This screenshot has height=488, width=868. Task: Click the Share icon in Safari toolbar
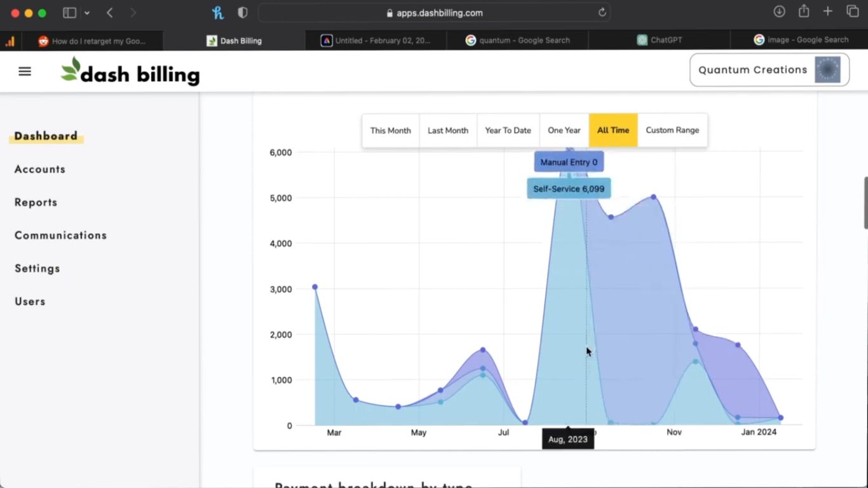[x=804, y=11]
